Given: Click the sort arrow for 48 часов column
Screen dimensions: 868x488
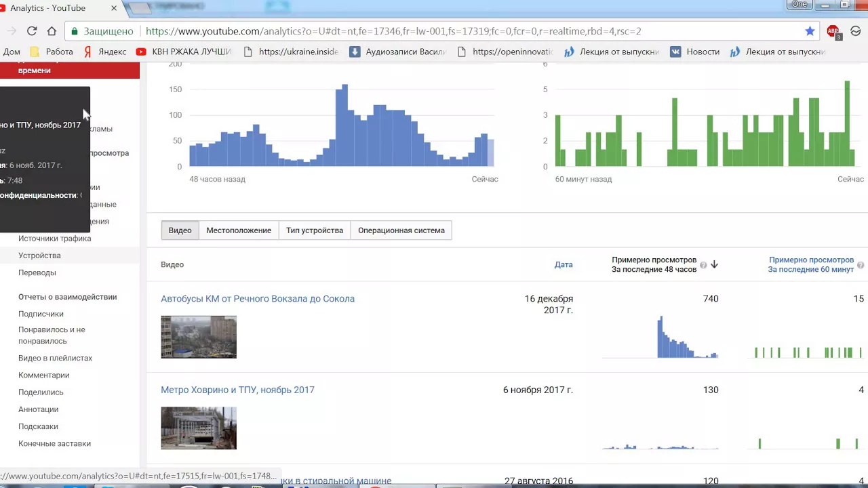Looking at the screenshot, I should coord(714,265).
